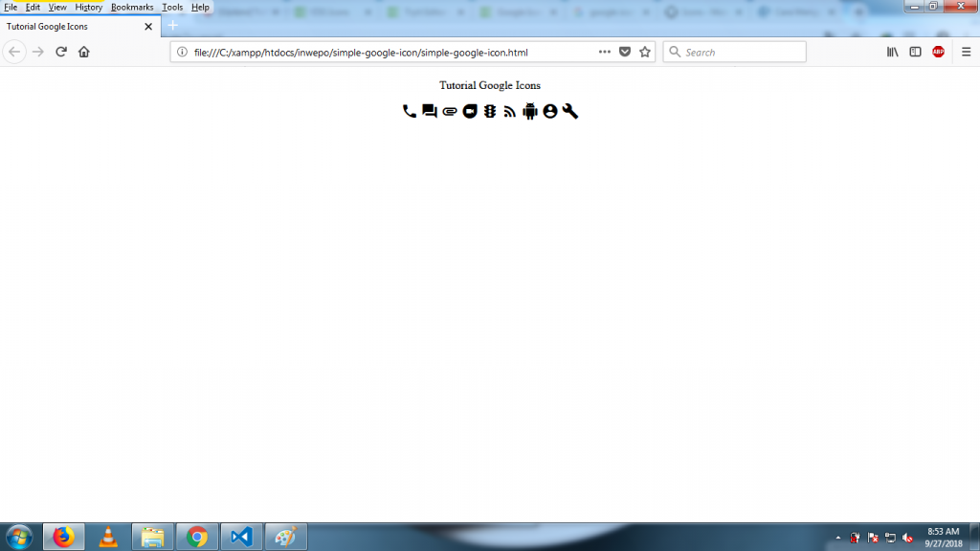The image size is (980, 551).
Task: Launch VLC media player from taskbar
Action: (x=108, y=538)
